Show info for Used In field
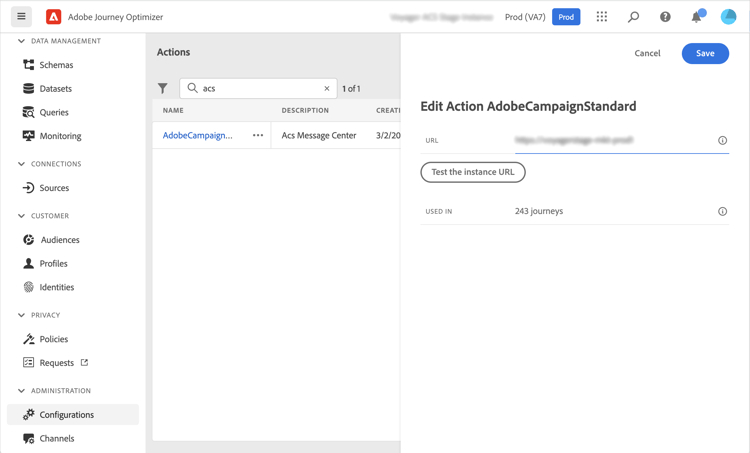Viewport: 750px width, 453px height. (722, 211)
